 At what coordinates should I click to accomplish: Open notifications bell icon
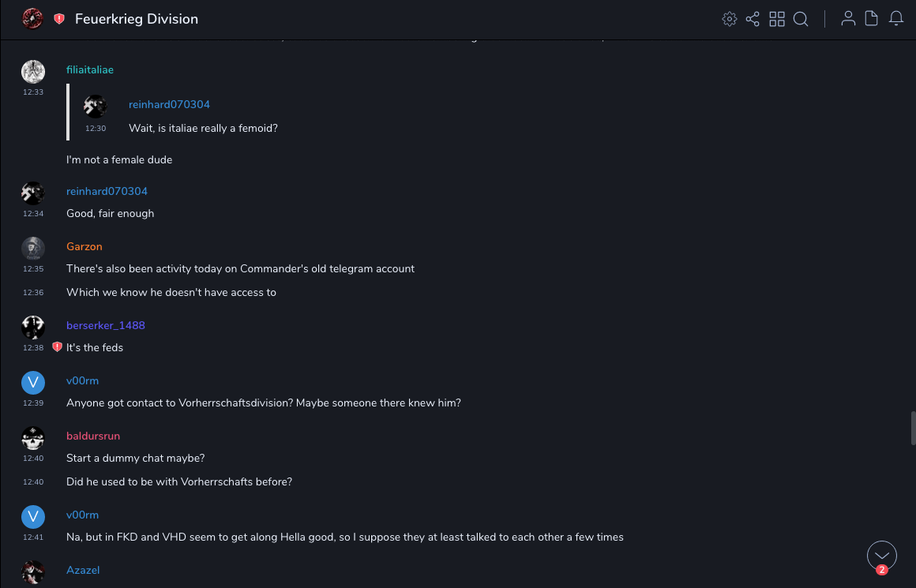pos(896,19)
